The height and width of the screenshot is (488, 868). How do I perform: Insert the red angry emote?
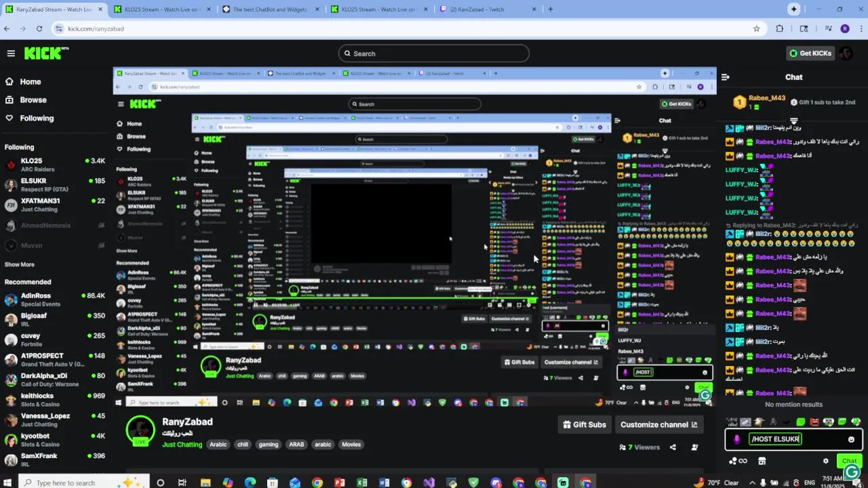(814, 422)
